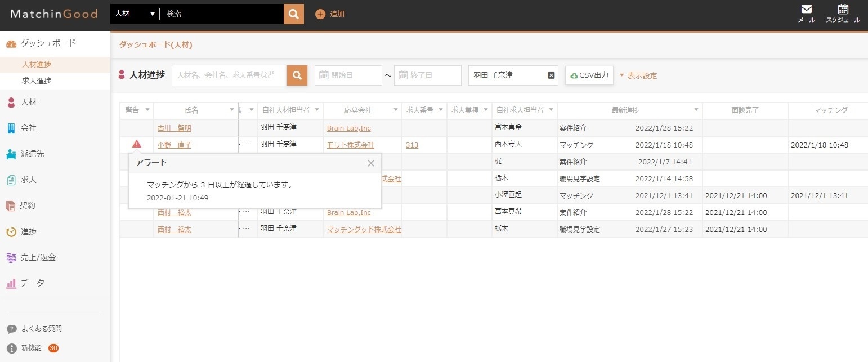Click the 人材進捗 search magnifier button
This screenshot has width=868, height=362.
297,75
